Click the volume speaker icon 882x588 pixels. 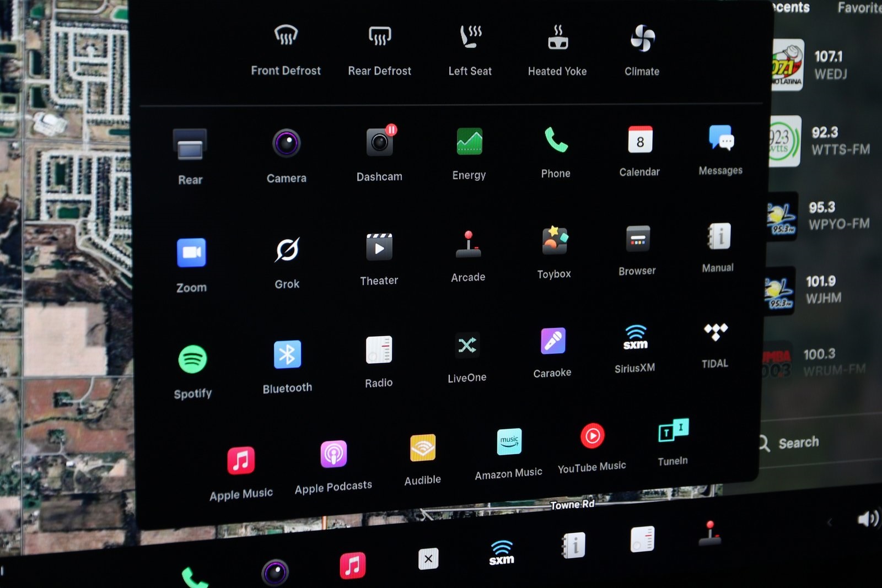coord(867,519)
